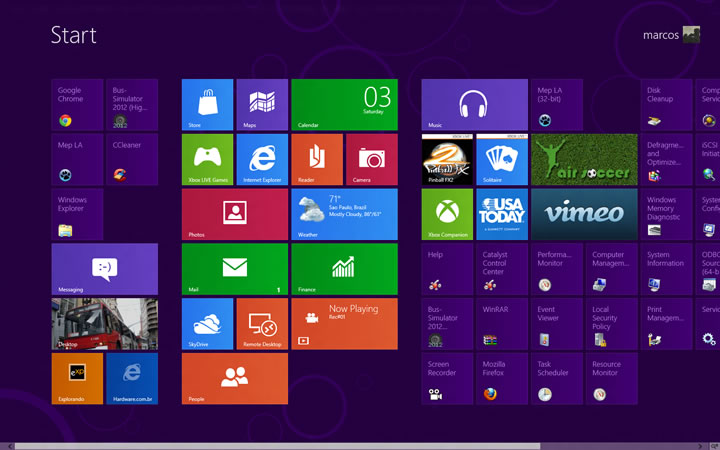
Task: Open the Reader tile
Action: pyautogui.click(x=317, y=159)
